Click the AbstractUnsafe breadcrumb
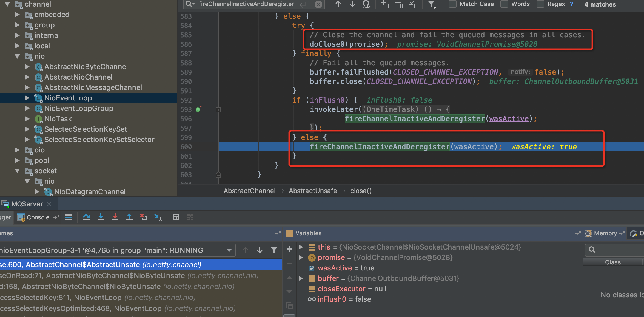Viewport: 644px width, 317px height. click(x=313, y=191)
